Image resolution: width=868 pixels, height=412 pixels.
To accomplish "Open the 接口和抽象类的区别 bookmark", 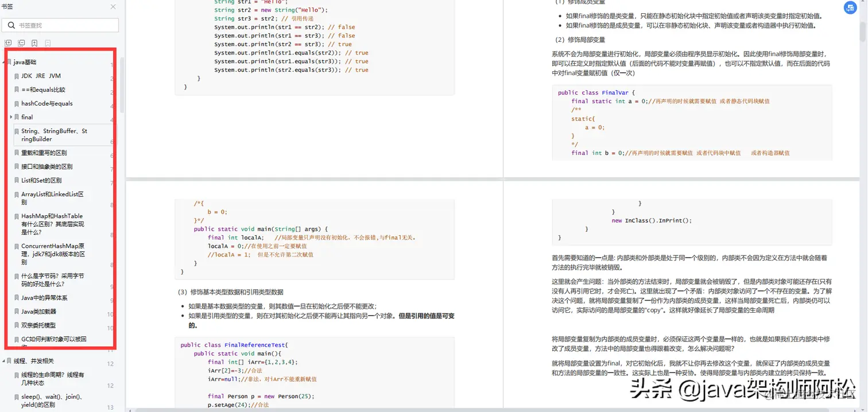I will 47,166.
